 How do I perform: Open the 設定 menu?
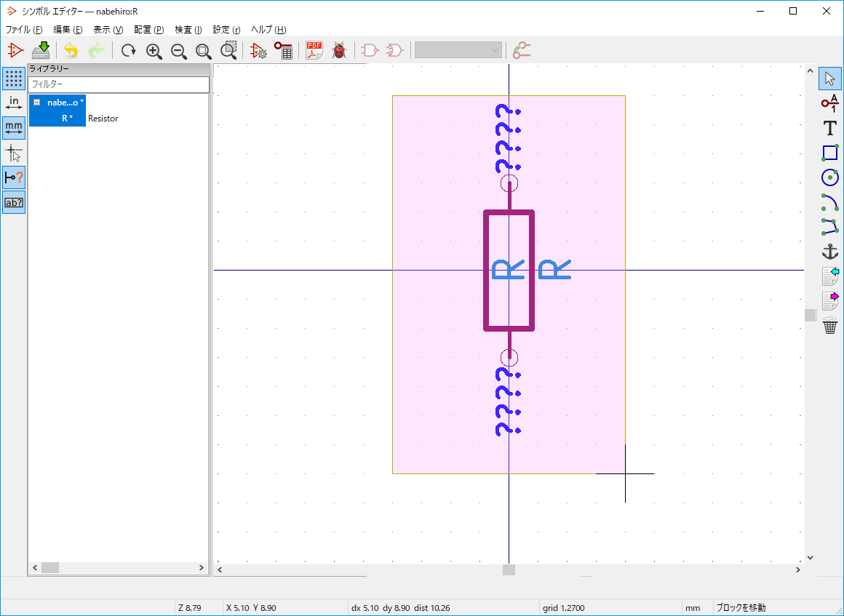226,30
